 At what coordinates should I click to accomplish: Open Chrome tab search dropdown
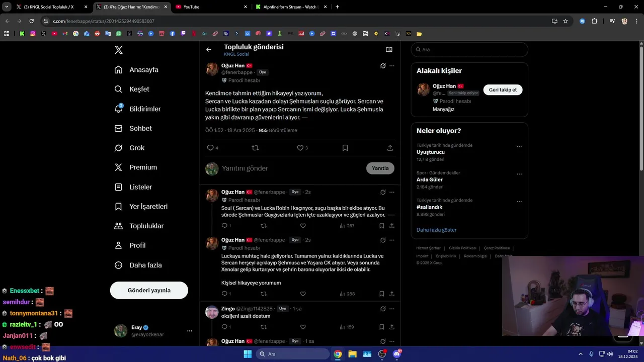click(7, 7)
